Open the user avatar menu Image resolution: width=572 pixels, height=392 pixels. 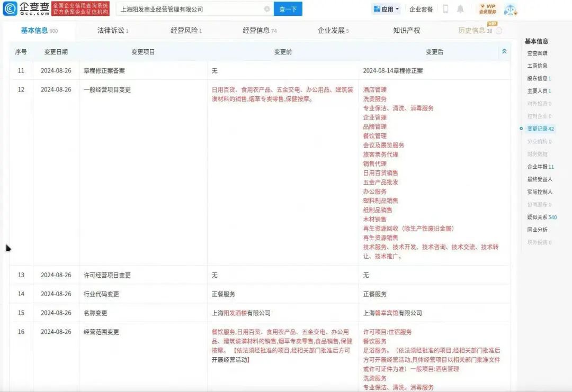click(x=510, y=9)
